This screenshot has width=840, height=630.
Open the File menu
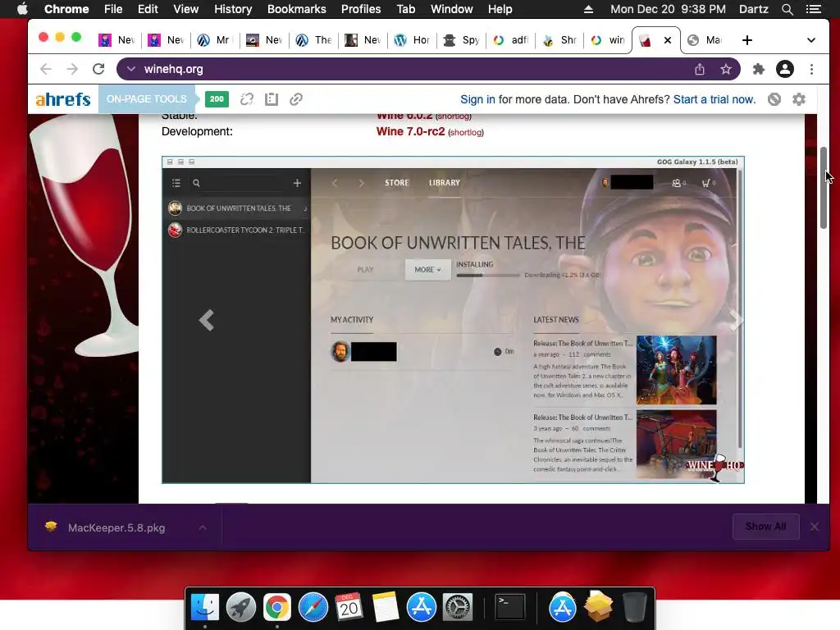coord(113,9)
